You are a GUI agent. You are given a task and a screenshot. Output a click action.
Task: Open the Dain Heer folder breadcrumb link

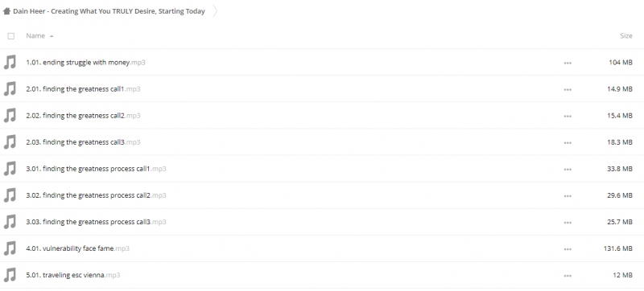click(x=109, y=11)
